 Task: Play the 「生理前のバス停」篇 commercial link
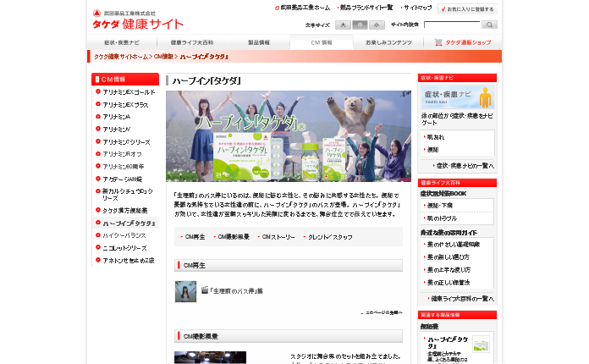tap(236, 290)
